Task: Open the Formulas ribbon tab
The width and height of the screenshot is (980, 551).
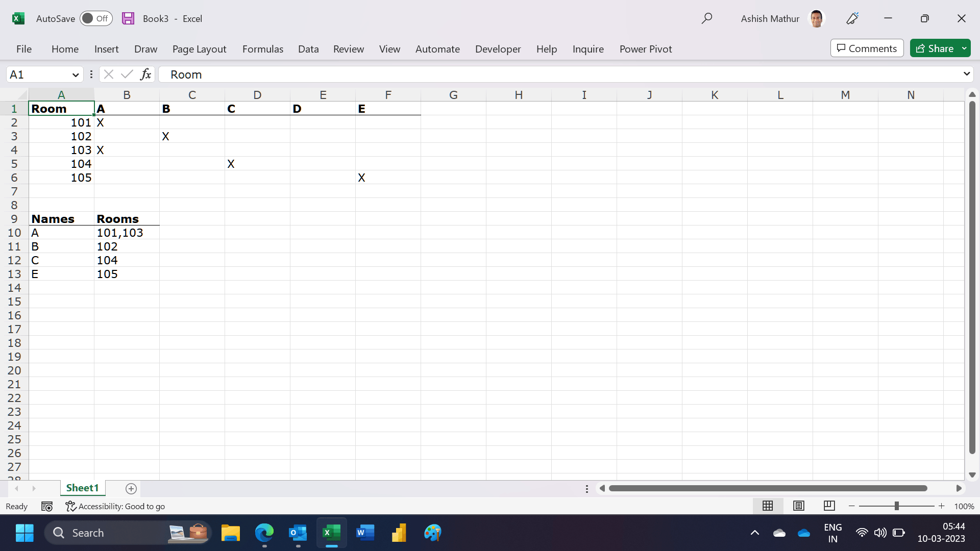Action: point(262,49)
